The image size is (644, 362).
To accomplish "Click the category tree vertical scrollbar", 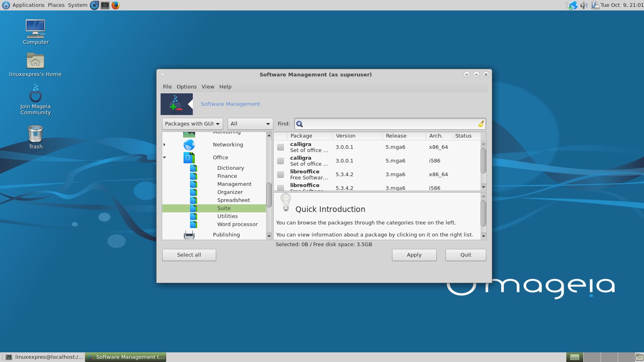I will pos(269,195).
